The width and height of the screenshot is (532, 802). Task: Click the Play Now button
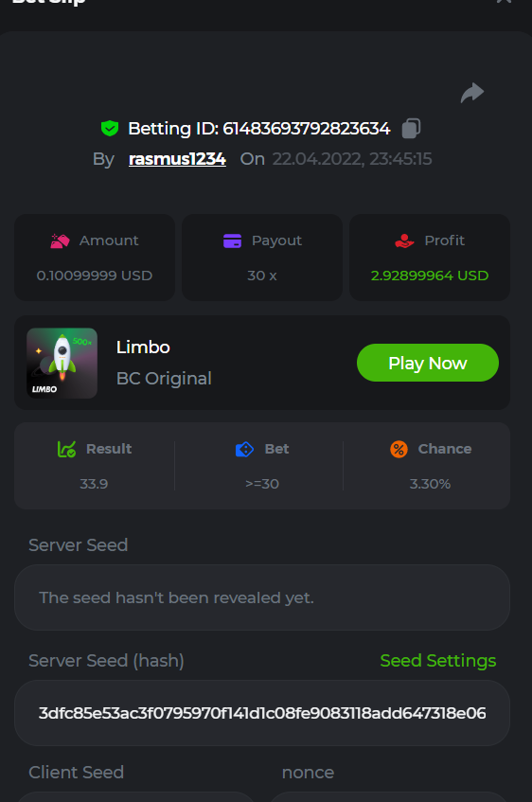click(x=428, y=363)
